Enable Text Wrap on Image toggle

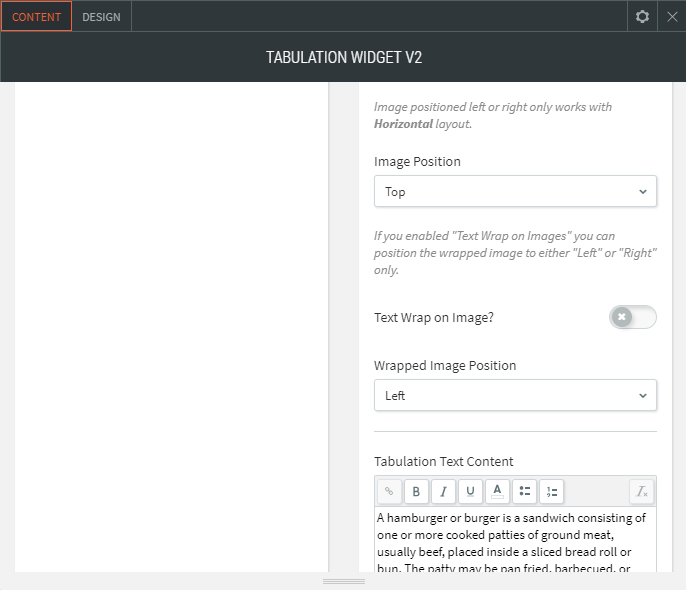(632, 317)
